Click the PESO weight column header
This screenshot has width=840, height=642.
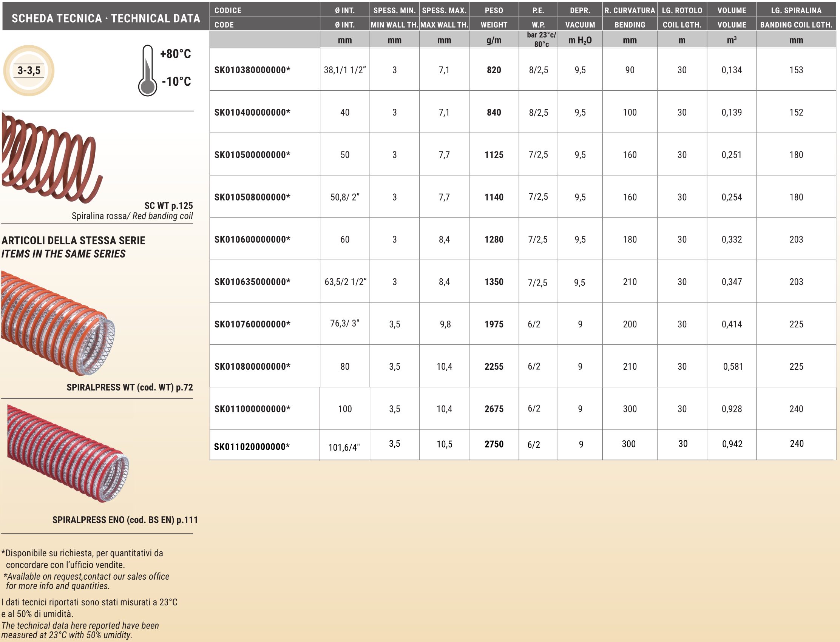point(494,10)
